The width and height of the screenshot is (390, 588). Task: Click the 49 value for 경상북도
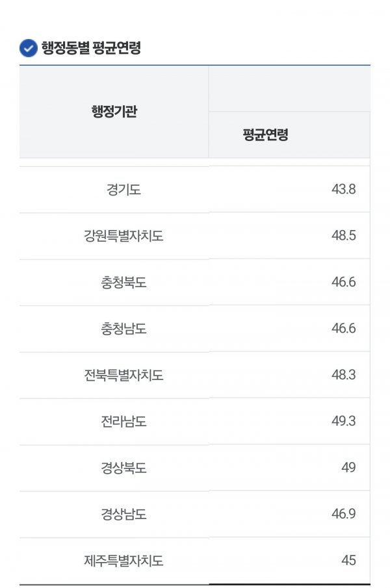tap(348, 468)
